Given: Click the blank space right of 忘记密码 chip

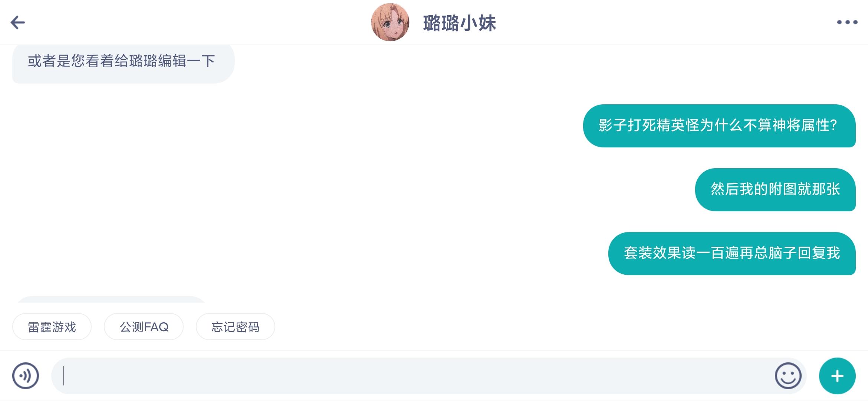Looking at the screenshot, I should click(x=556, y=327).
